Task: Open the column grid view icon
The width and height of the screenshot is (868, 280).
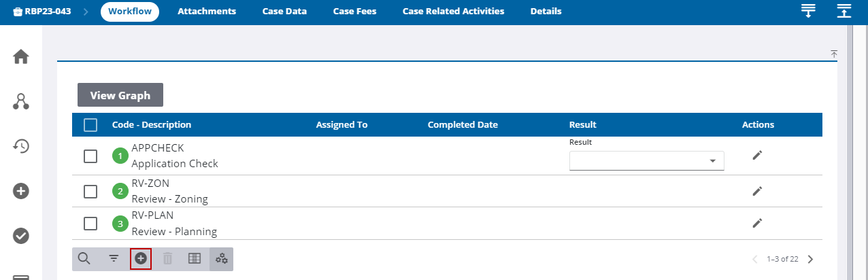Action: 195,258
